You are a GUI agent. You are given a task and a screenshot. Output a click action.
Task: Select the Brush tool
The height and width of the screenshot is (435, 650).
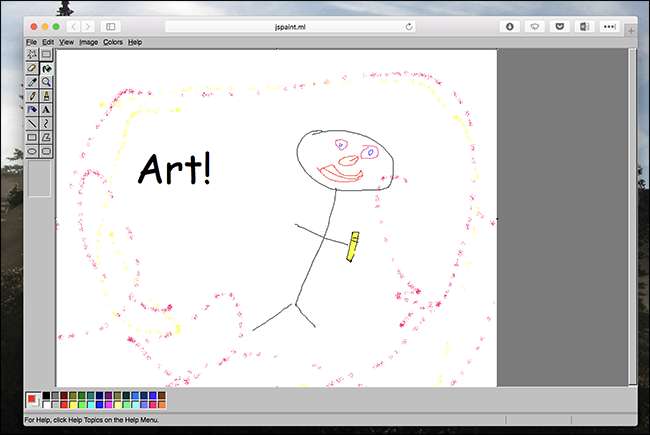46,96
